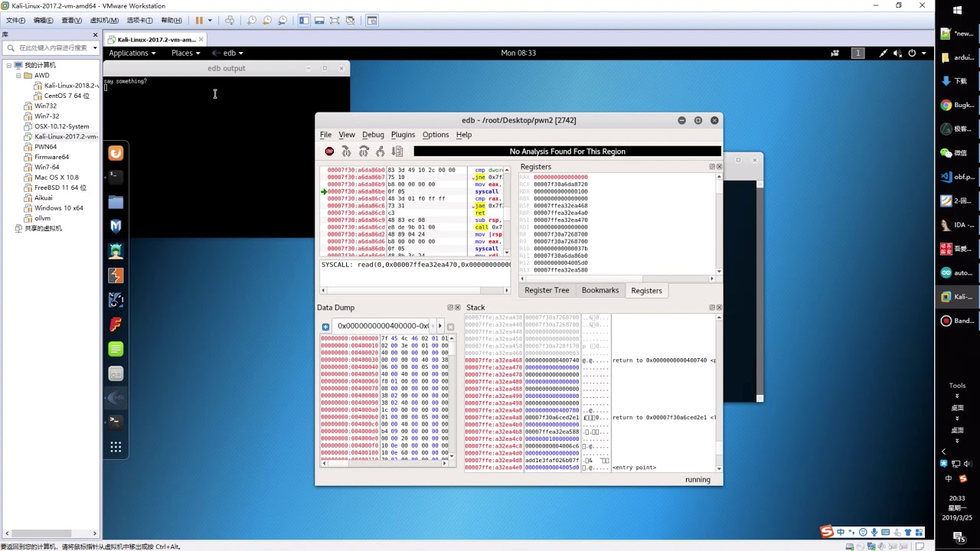Click VMware show library sidebar icon
Screen dimensions: 980x551
pos(304,21)
